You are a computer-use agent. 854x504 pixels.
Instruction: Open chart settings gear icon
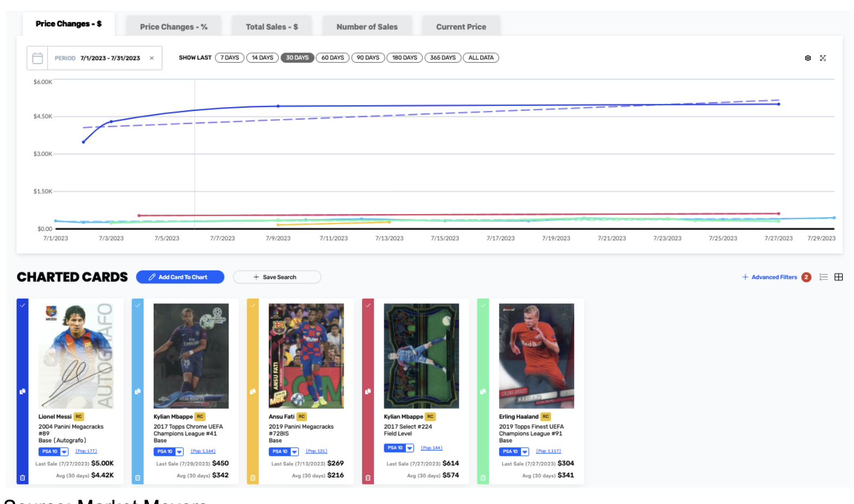[x=808, y=58]
